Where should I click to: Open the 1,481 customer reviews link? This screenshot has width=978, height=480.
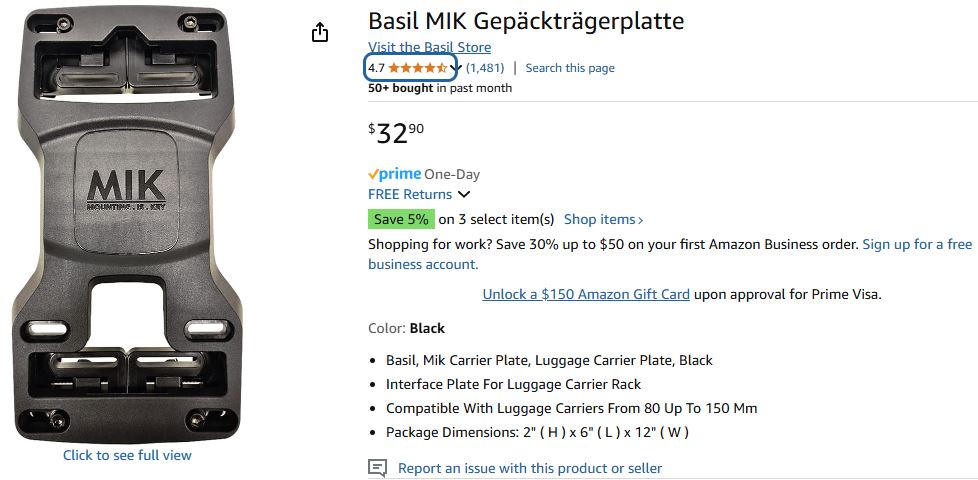485,68
